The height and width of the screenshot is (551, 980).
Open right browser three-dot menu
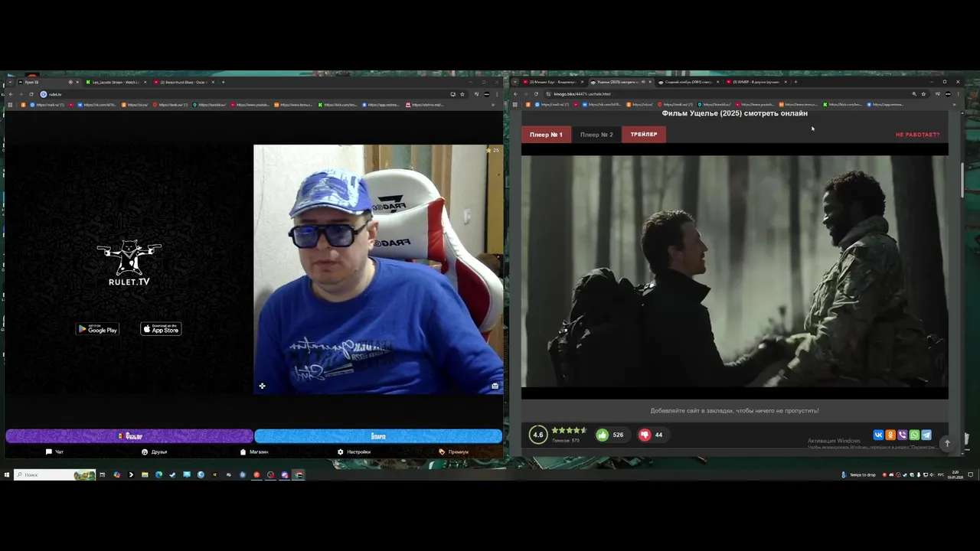959,94
